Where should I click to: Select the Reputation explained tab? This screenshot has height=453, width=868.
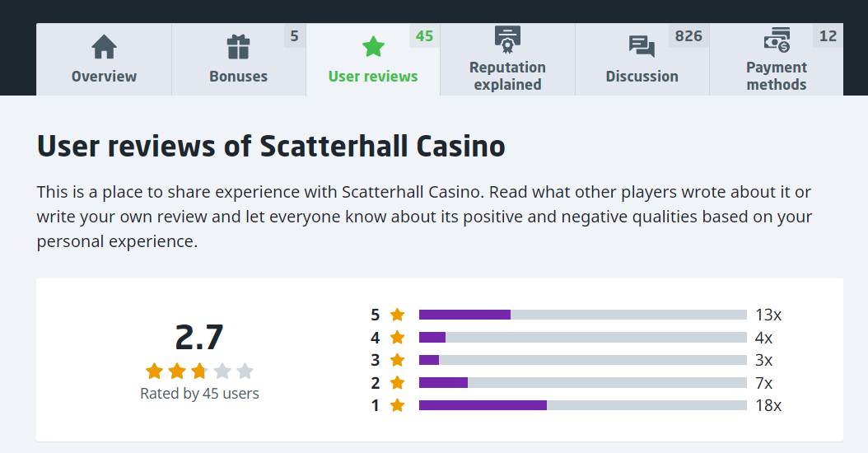(507, 76)
